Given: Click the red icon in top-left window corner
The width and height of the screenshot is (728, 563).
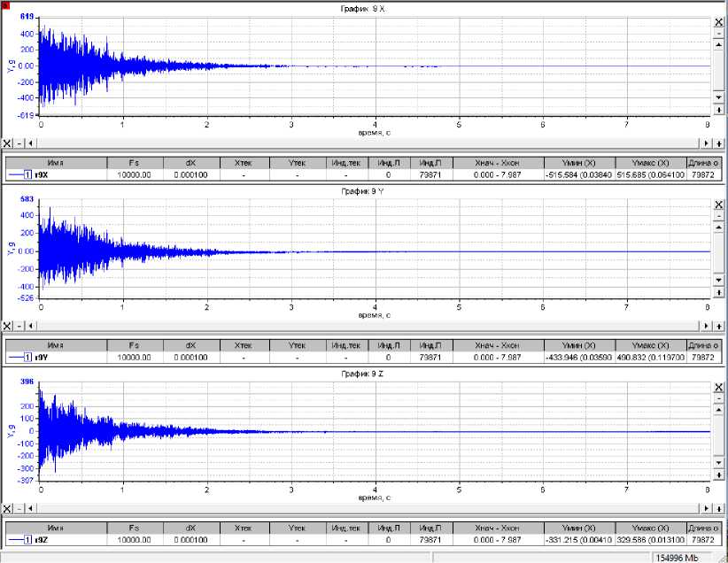Looking at the screenshot, I should 5,4.
